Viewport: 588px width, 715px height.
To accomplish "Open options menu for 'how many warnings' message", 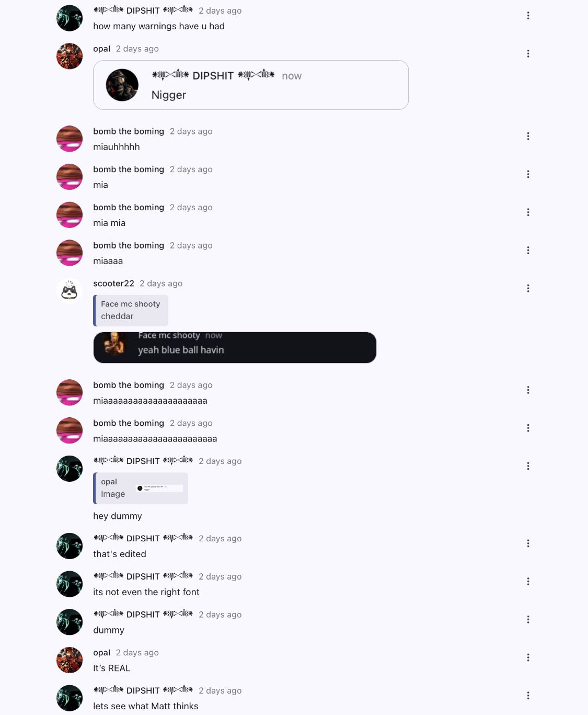I will (x=528, y=16).
